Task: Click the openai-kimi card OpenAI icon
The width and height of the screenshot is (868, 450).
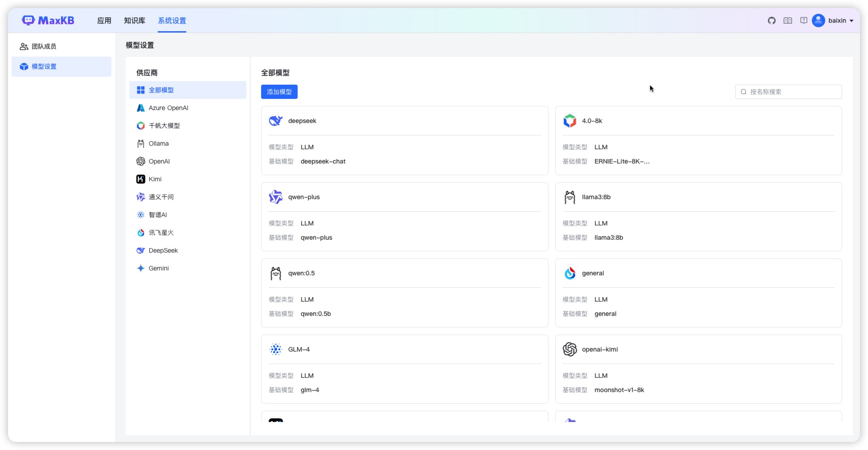Action: click(570, 349)
